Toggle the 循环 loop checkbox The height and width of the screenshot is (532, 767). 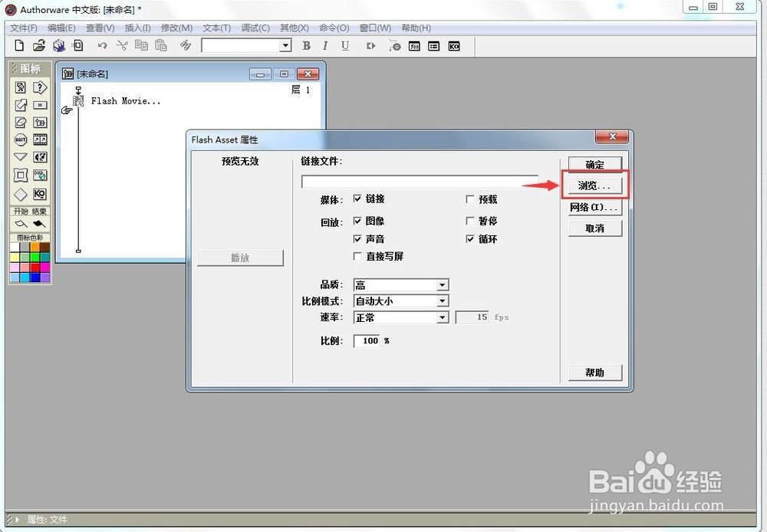[470, 239]
